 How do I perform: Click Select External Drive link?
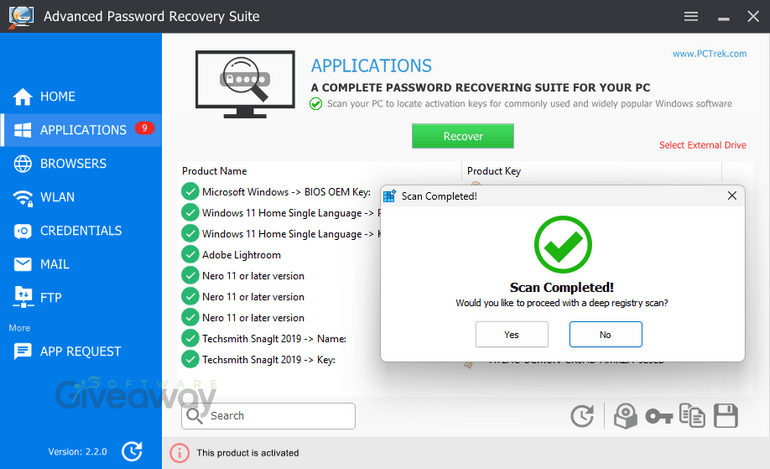[702, 145]
